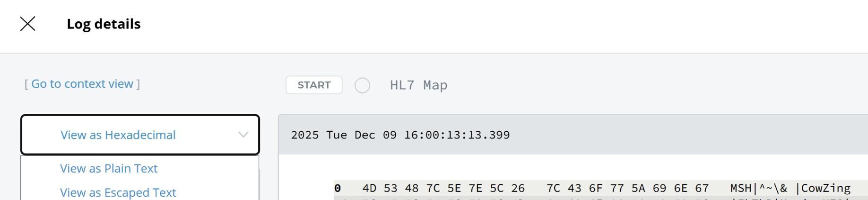This screenshot has height=200, width=868.
Task: Click the 2025 Tue Dec 09 timestamp header
Action: point(400,135)
